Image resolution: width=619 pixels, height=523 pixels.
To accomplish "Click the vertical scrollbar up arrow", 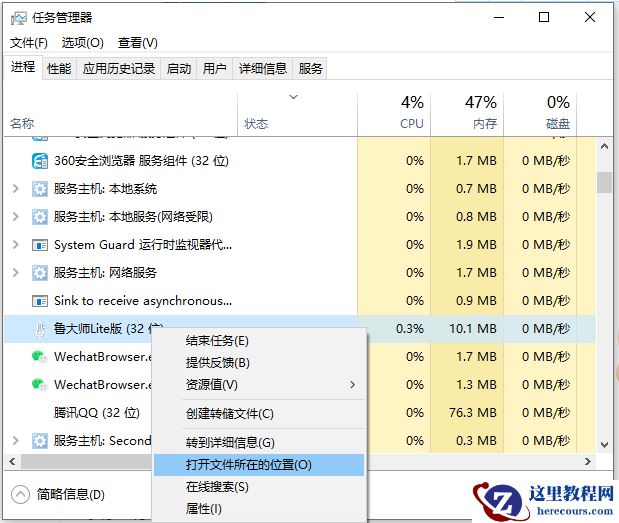I will 604,146.
